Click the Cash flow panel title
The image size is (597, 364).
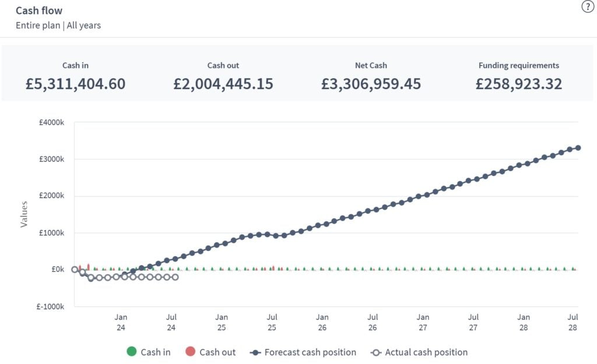click(39, 11)
